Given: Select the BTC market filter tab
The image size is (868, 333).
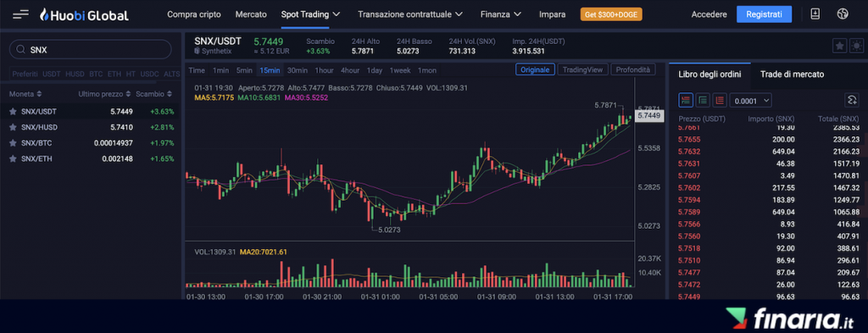Looking at the screenshot, I should (97, 74).
